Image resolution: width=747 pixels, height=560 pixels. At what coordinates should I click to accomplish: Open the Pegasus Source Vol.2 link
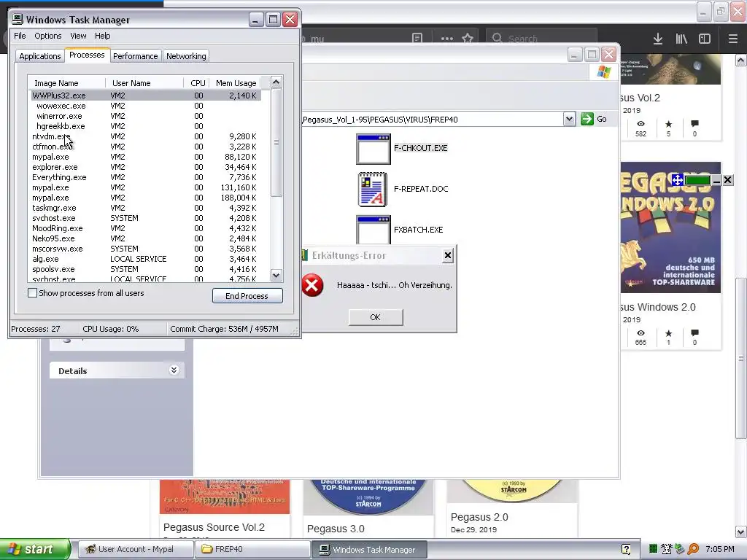tap(214, 527)
